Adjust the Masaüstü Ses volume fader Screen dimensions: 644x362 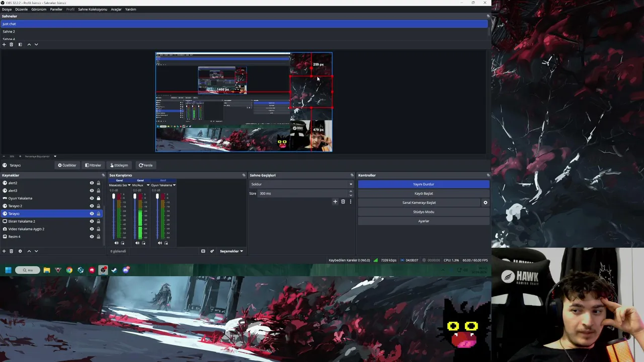pos(114,197)
